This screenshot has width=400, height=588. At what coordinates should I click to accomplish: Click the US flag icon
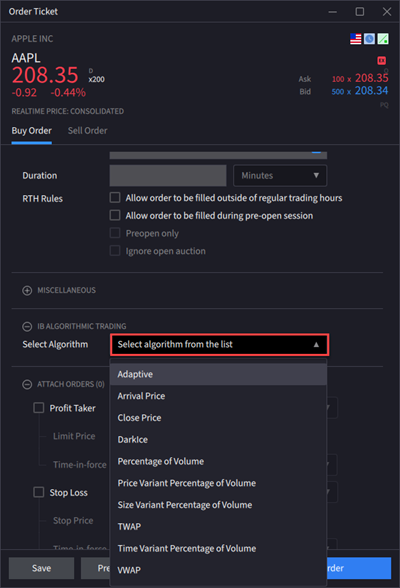[355, 39]
